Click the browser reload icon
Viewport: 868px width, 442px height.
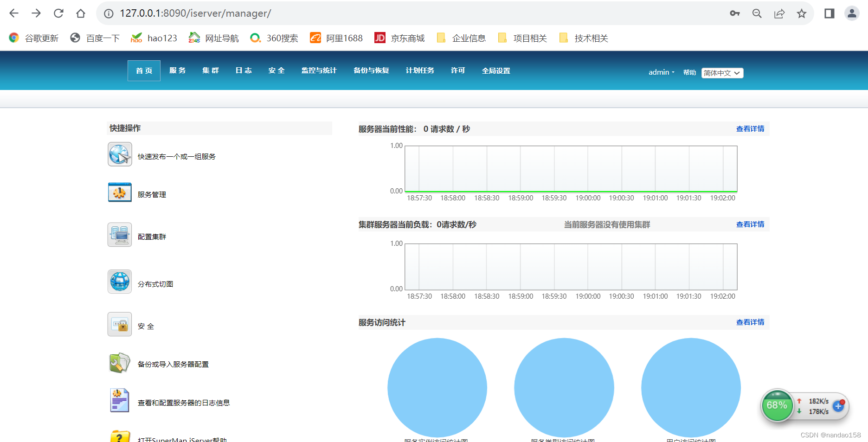58,13
